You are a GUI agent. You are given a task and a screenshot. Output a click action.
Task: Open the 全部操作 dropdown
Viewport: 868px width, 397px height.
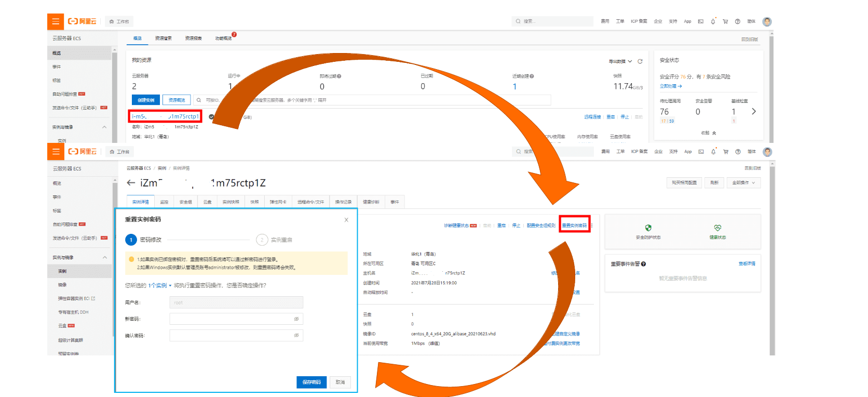pyautogui.click(x=743, y=183)
